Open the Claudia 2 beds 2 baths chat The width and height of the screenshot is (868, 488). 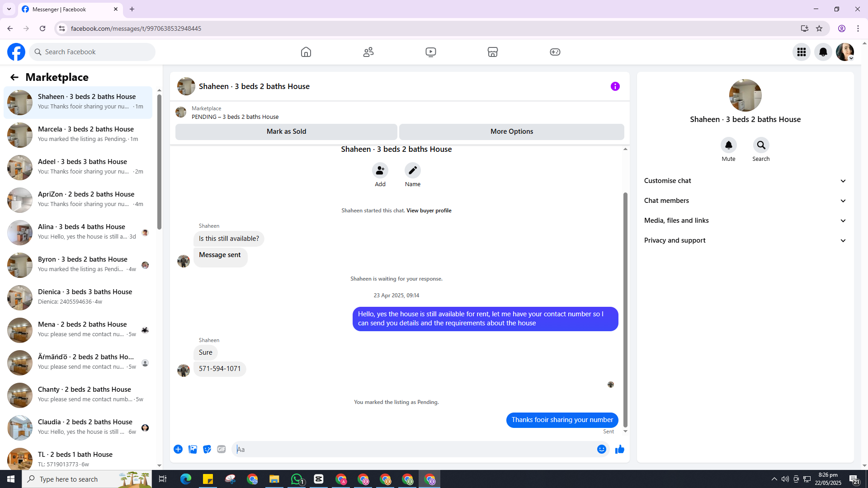point(78,427)
